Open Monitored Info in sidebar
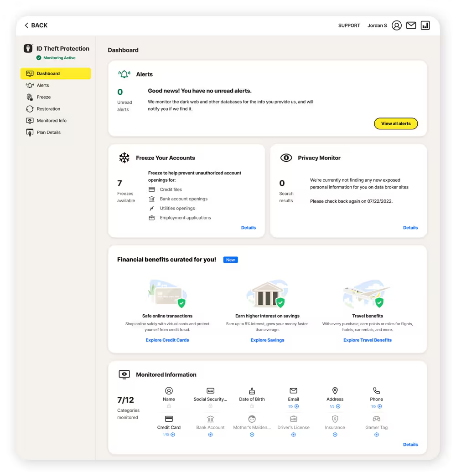This screenshot has width=456, height=476. coord(56,121)
